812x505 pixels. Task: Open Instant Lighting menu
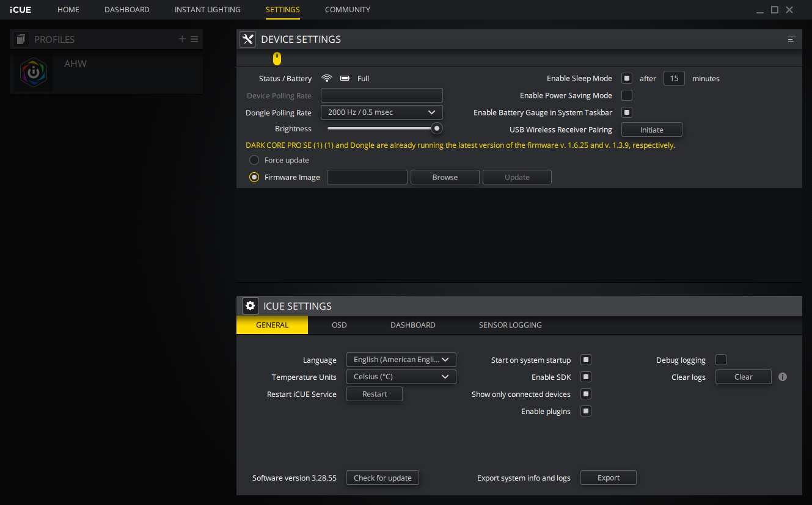point(208,10)
